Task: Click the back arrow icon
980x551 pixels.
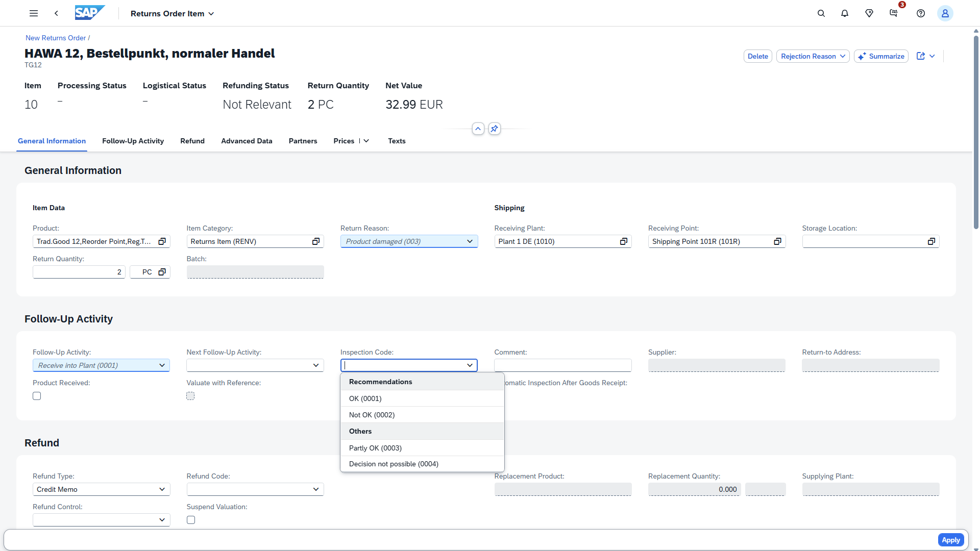Action: click(x=56, y=14)
